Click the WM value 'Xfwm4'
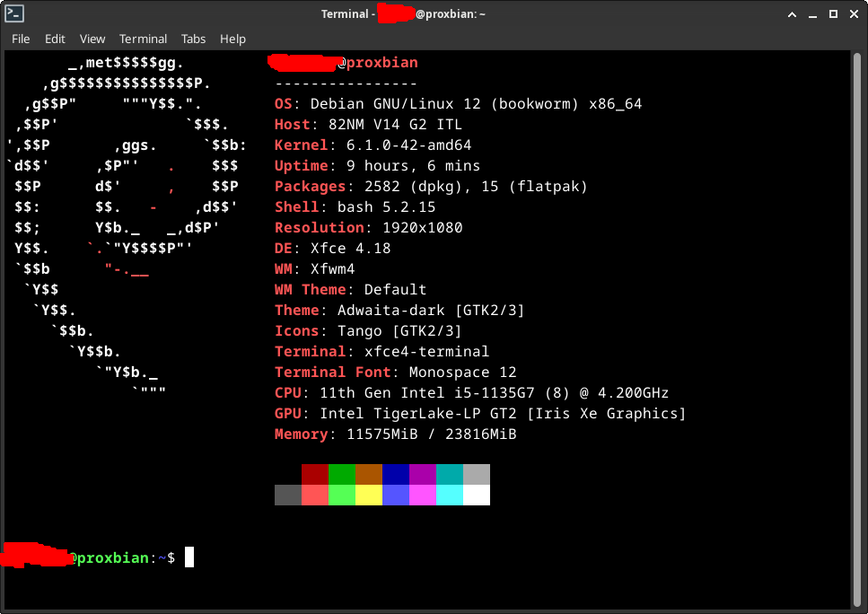The width and height of the screenshot is (868, 614). pos(333,269)
